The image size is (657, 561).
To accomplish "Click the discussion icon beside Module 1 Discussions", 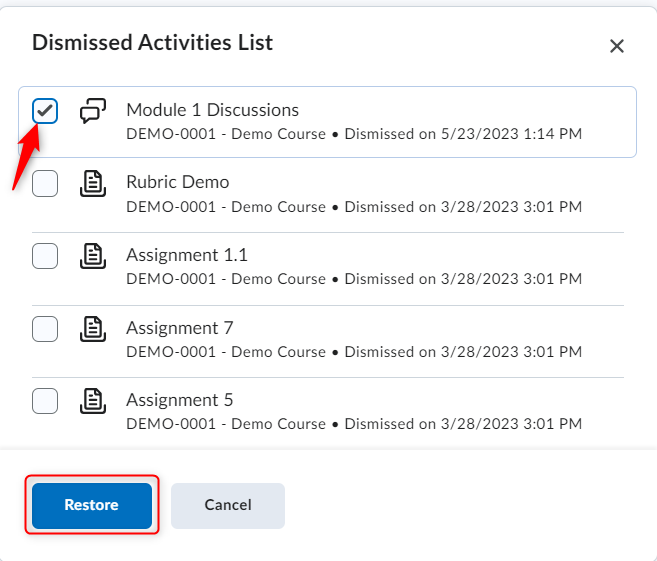I will pyautogui.click(x=93, y=111).
